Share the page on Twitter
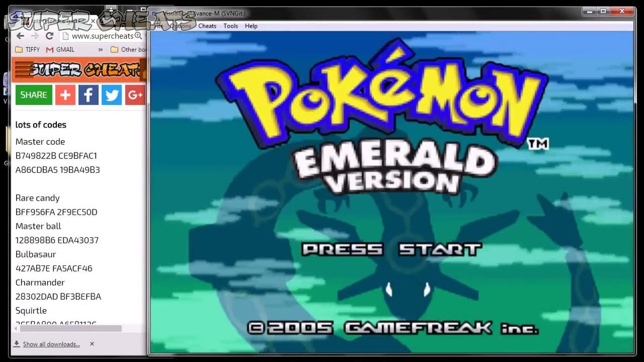 coord(112,95)
